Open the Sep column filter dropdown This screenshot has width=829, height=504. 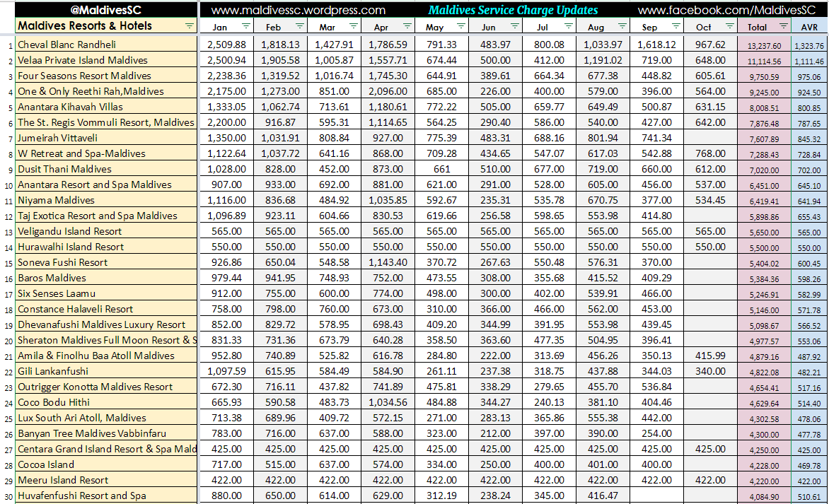[676, 26]
